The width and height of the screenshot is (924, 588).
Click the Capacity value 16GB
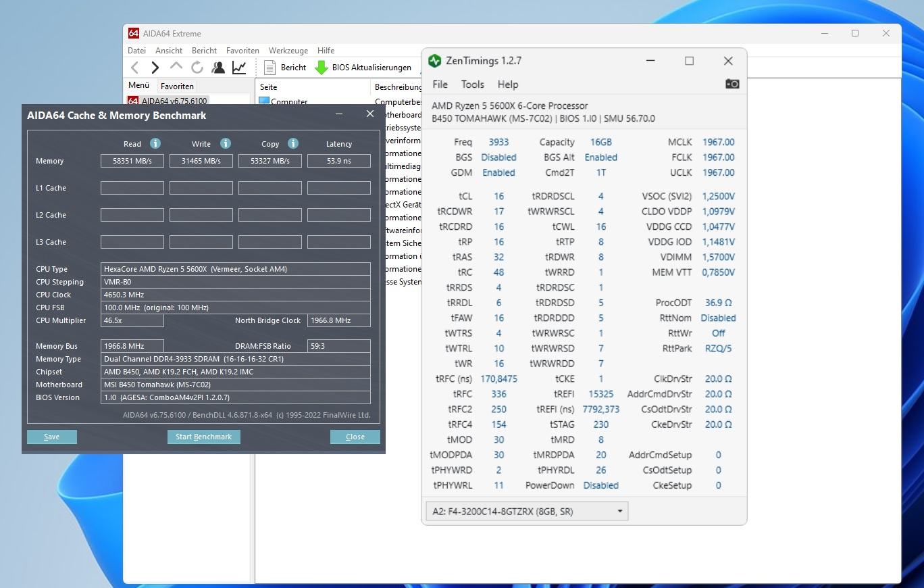click(600, 142)
